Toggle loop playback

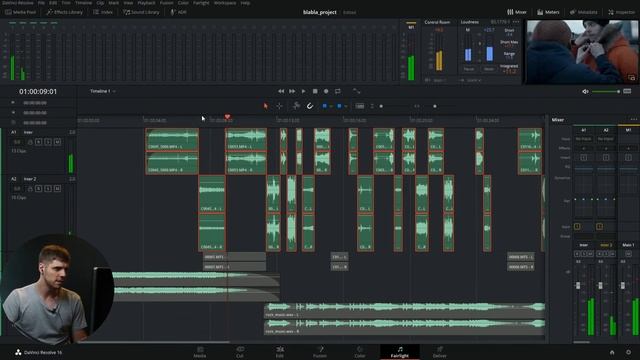point(338,91)
